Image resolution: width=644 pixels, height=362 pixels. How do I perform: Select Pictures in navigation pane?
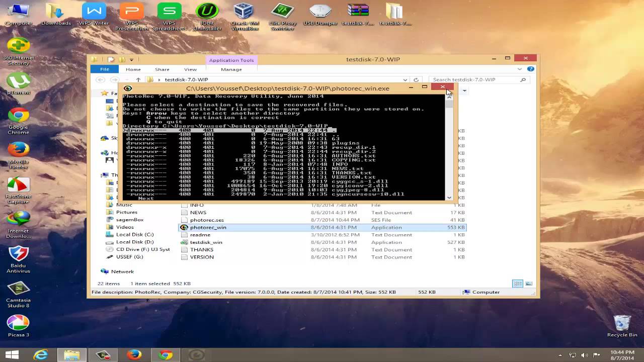[126, 212]
